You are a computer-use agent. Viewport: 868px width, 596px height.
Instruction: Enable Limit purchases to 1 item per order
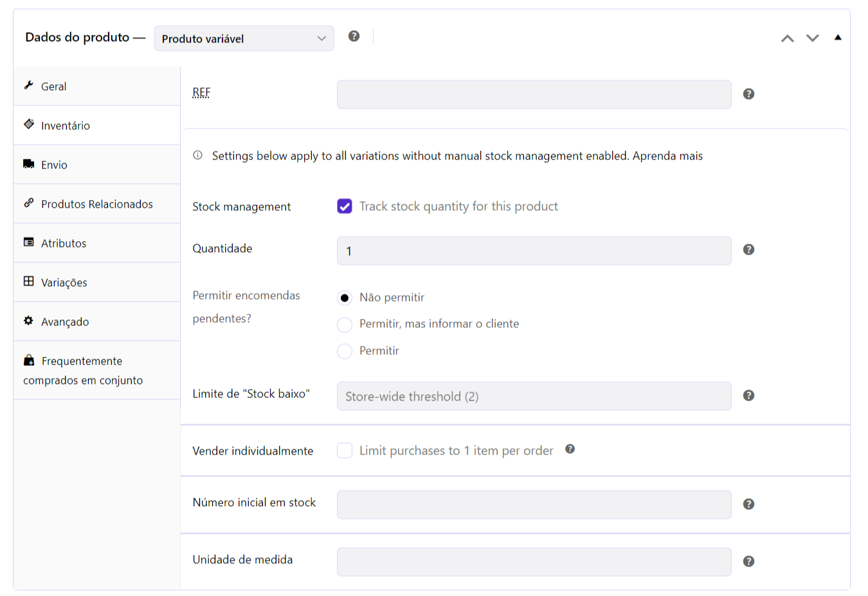click(345, 451)
